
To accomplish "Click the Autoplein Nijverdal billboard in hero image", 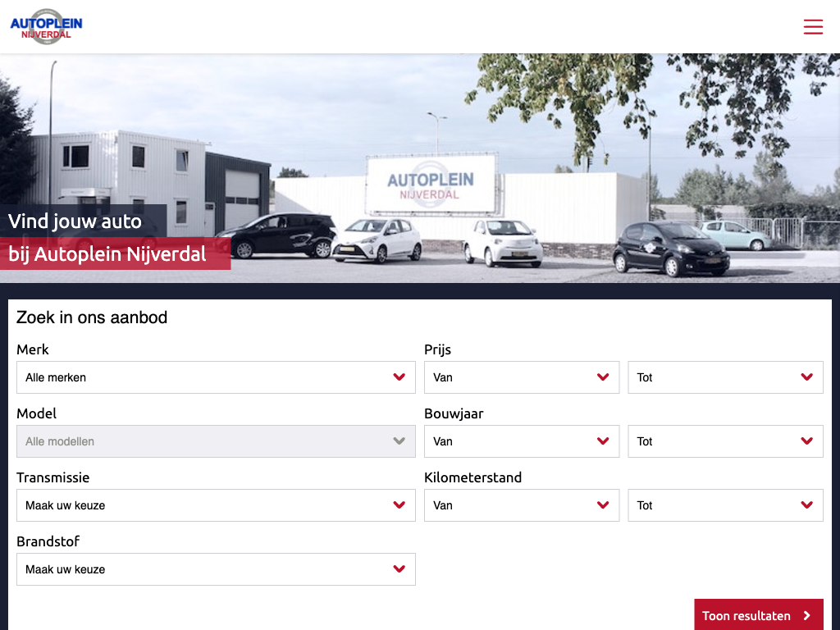I will (x=430, y=185).
